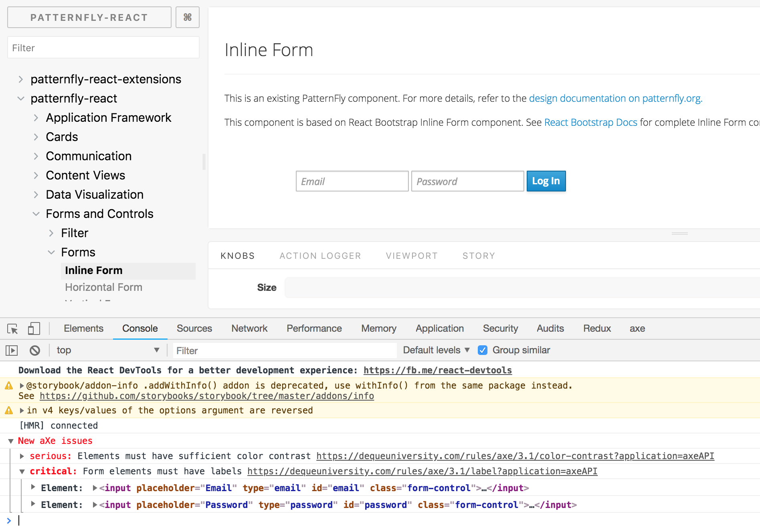Click the warning icon on v4 keys/values message
760x532 pixels.
(9, 411)
